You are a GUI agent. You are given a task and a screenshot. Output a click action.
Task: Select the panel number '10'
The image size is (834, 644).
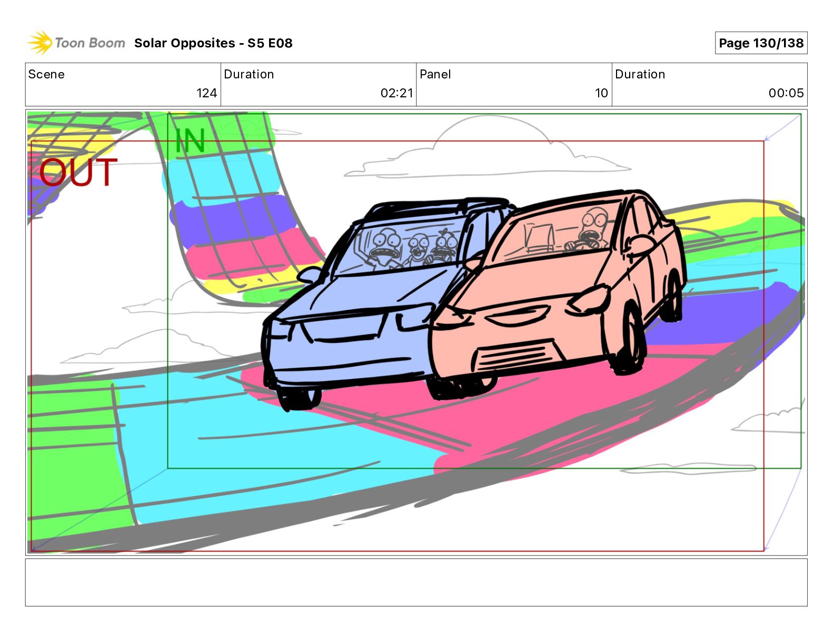pos(601,93)
